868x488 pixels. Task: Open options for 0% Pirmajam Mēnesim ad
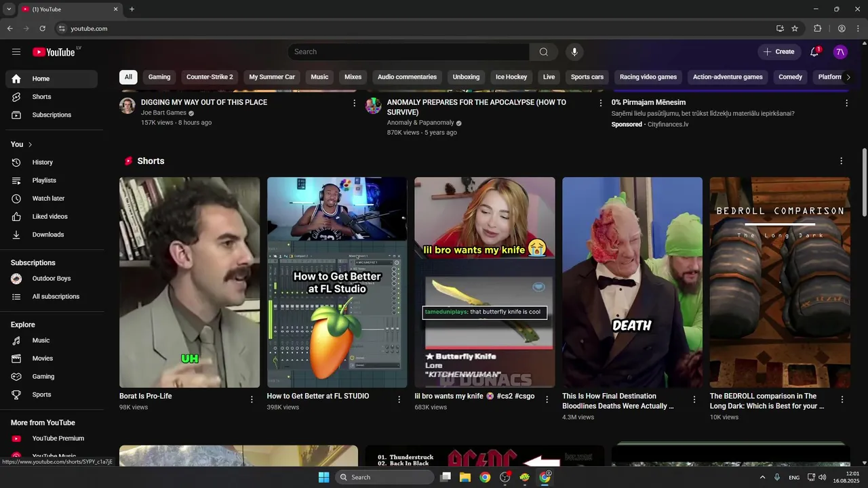pos(846,103)
